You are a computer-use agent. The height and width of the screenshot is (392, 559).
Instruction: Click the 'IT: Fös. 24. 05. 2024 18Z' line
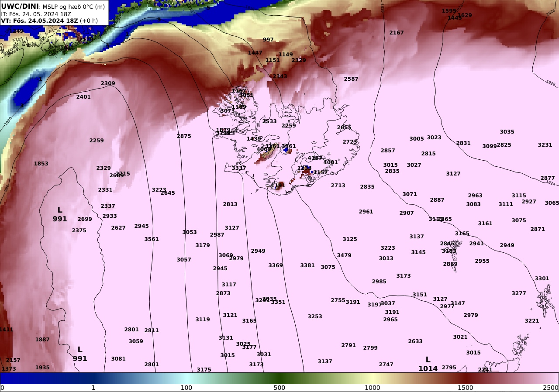pyautogui.click(x=36, y=14)
